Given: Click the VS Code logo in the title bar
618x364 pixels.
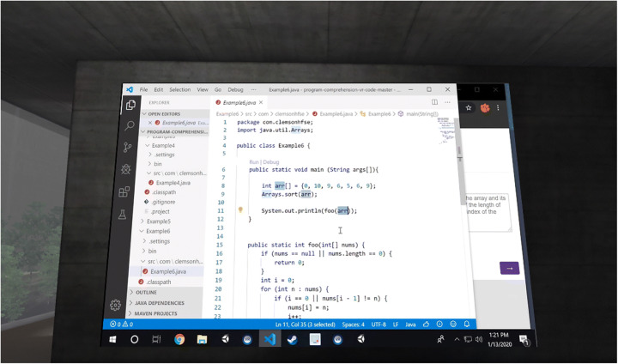Looking at the screenshot, I should click(x=130, y=89).
